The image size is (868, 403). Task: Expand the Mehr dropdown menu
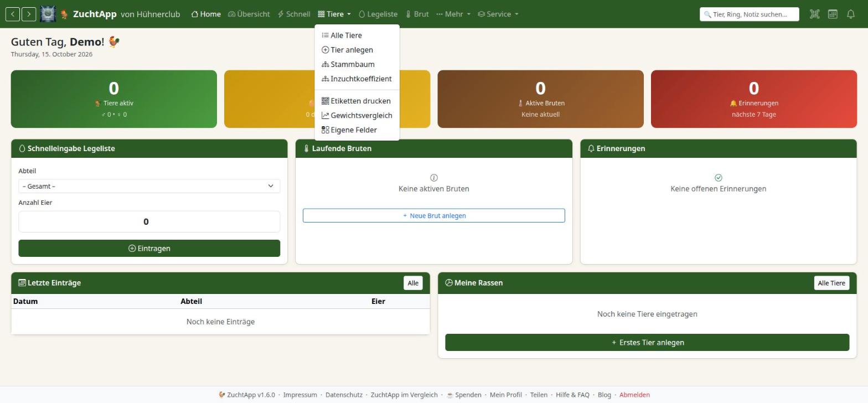coord(453,14)
